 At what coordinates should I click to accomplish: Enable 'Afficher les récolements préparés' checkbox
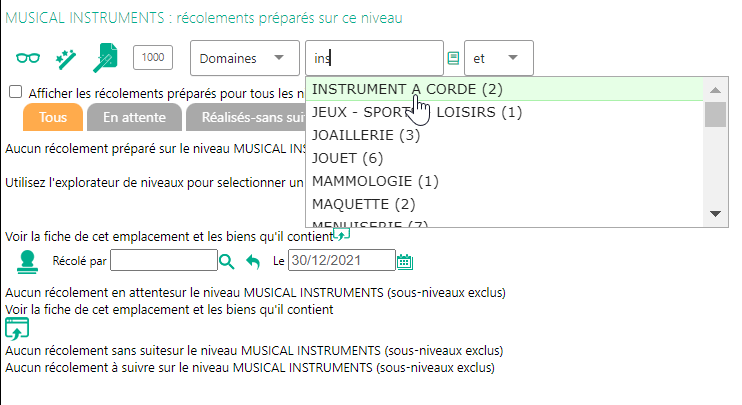15,92
